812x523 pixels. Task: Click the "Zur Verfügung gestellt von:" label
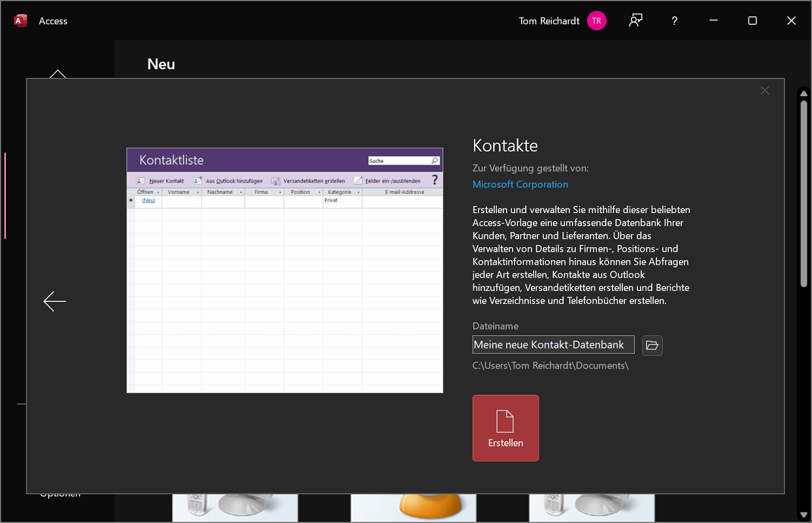pos(531,168)
